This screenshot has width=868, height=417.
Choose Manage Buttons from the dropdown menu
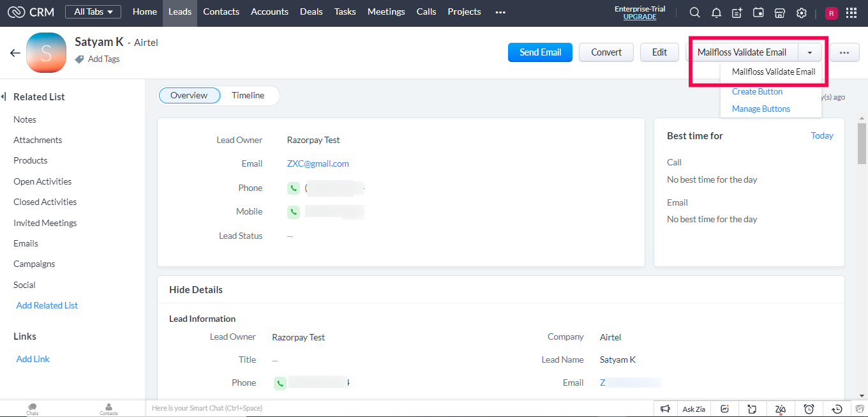(761, 109)
